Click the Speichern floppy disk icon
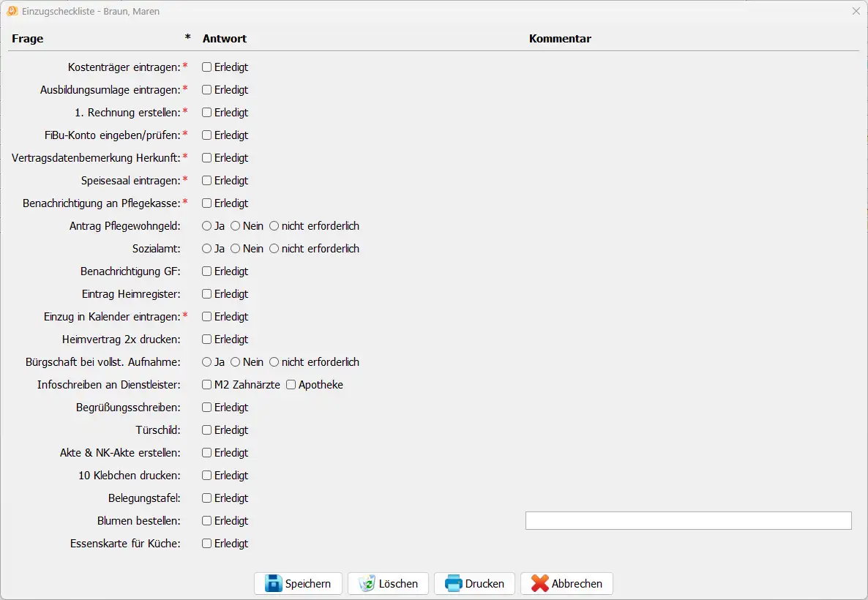Viewport: 868px width, 600px height. (x=273, y=583)
